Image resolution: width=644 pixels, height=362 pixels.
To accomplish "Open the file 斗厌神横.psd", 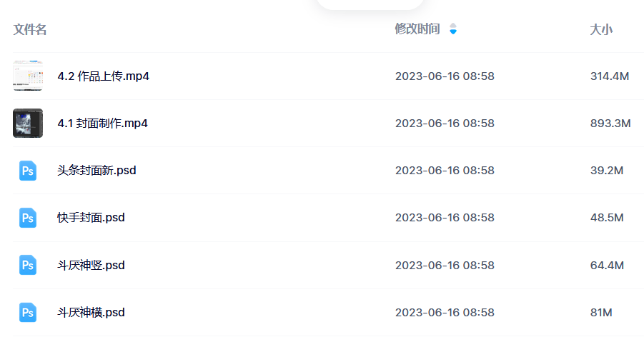I will pyautogui.click(x=91, y=312).
